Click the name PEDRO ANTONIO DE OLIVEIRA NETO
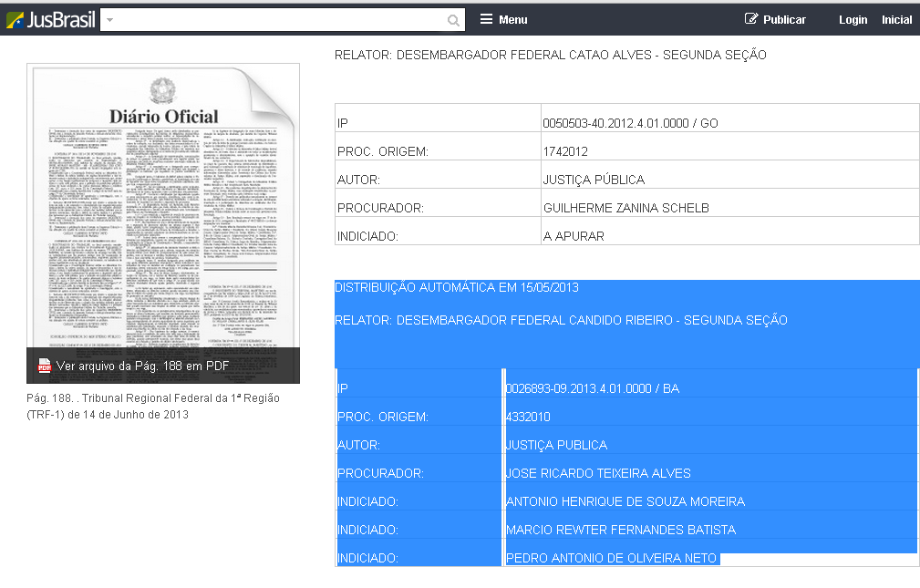This screenshot has height=588, width=920. pyautogui.click(x=611, y=558)
